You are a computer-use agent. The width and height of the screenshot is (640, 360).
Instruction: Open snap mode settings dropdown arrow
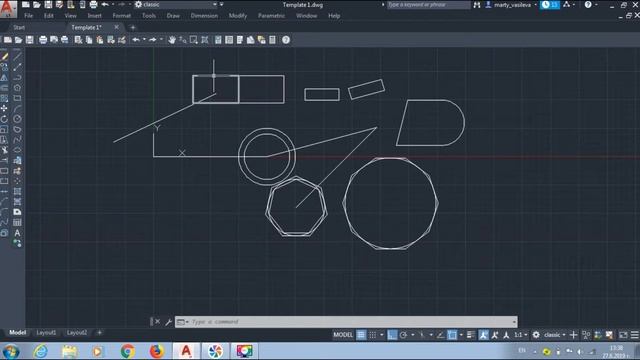pyautogui.click(x=382, y=335)
